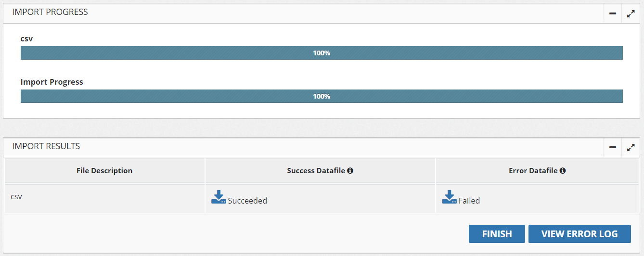Click the IMPORT PROGRESS panel title

pos(50,13)
